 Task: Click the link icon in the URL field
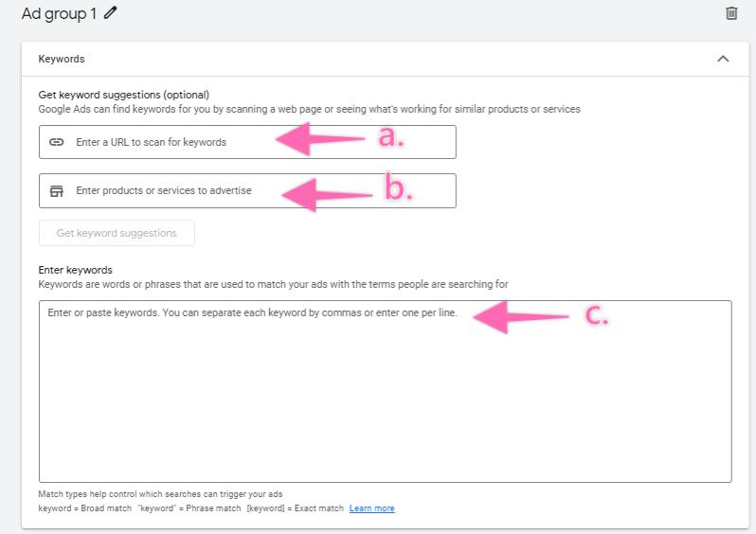57,142
